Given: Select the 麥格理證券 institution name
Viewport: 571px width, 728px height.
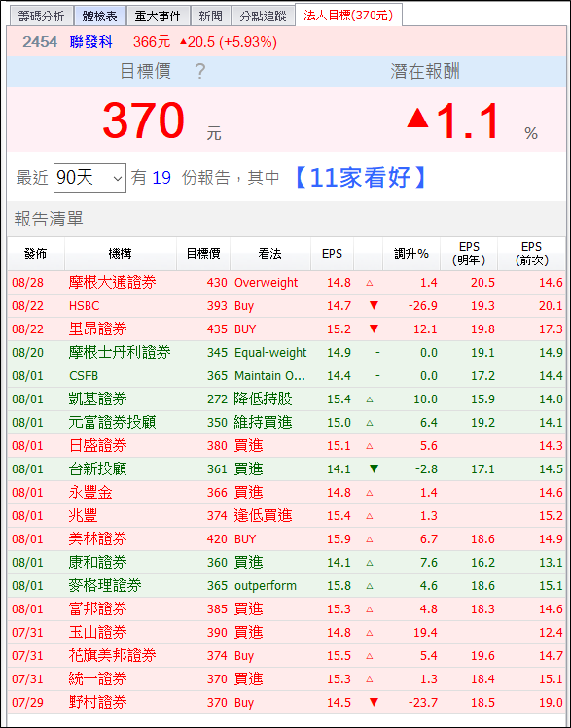Looking at the screenshot, I should [x=105, y=586].
